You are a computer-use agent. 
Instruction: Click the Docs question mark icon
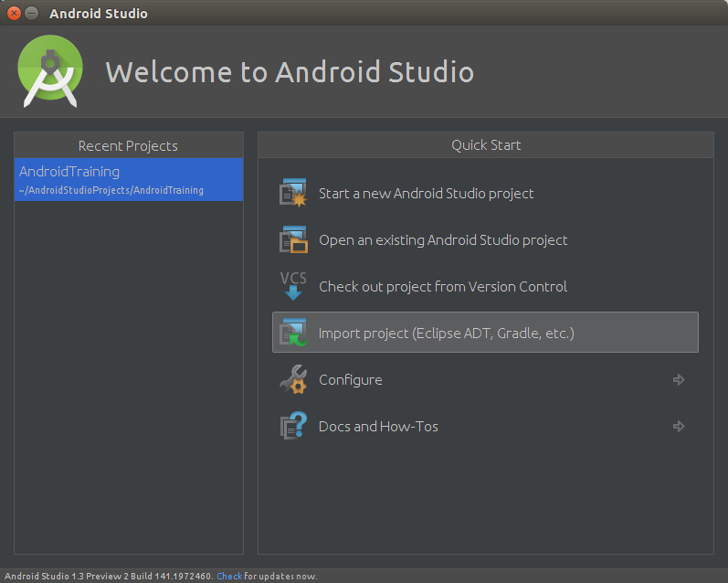click(293, 426)
